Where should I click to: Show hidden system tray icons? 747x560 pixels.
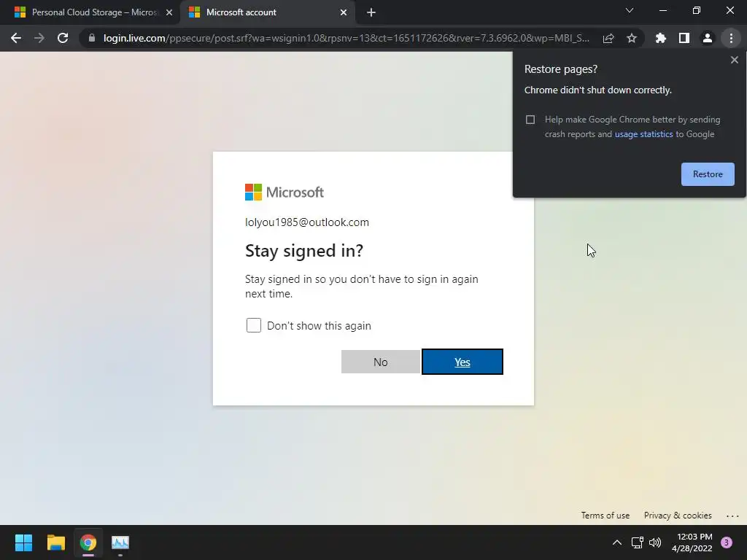click(x=617, y=542)
